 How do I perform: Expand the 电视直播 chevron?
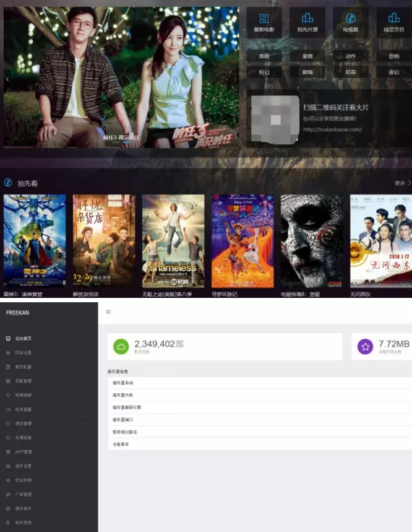coord(83,409)
